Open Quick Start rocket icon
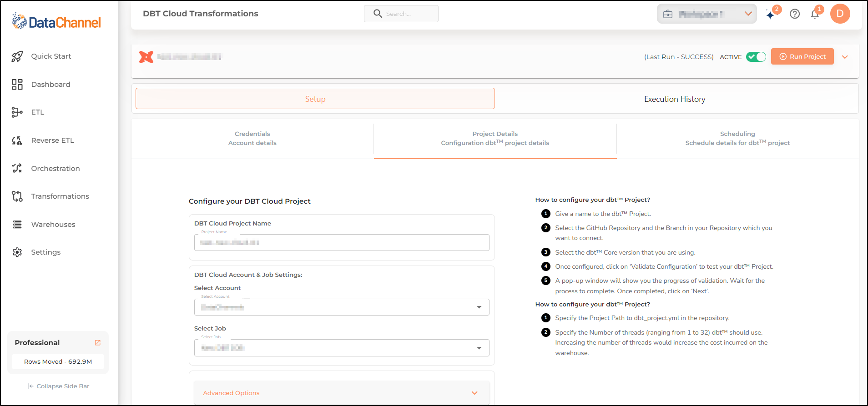Viewport: 868px width, 406px height. click(17, 56)
